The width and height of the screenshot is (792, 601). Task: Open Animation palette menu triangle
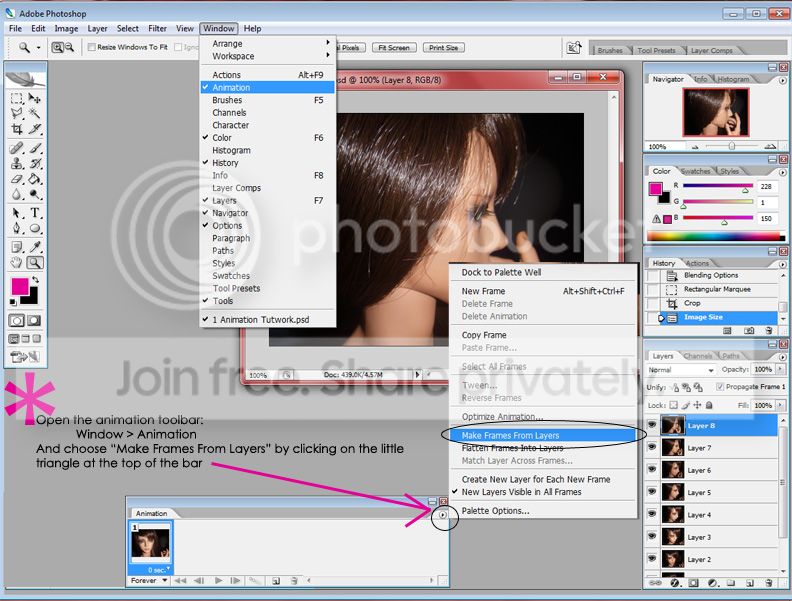(442, 515)
